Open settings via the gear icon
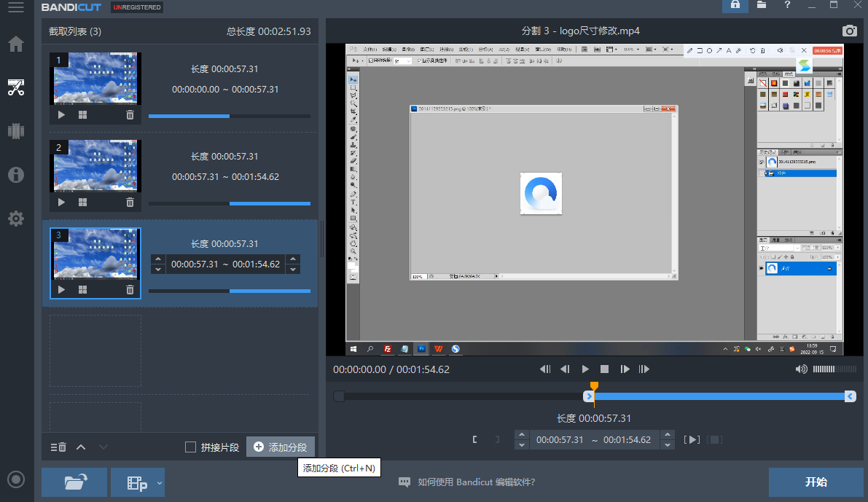This screenshot has height=502, width=868. 16,218
